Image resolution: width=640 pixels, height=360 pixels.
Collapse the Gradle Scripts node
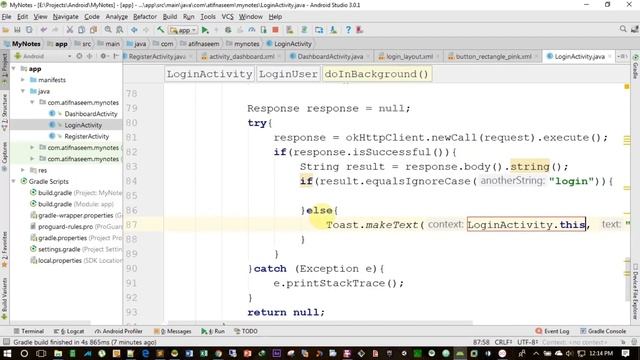click(x=14, y=181)
